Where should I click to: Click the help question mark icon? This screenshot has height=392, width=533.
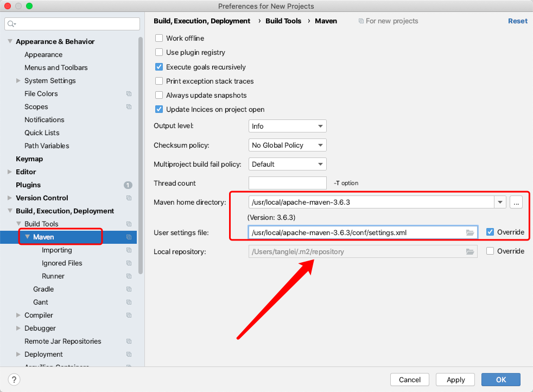(x=15, y=380)
